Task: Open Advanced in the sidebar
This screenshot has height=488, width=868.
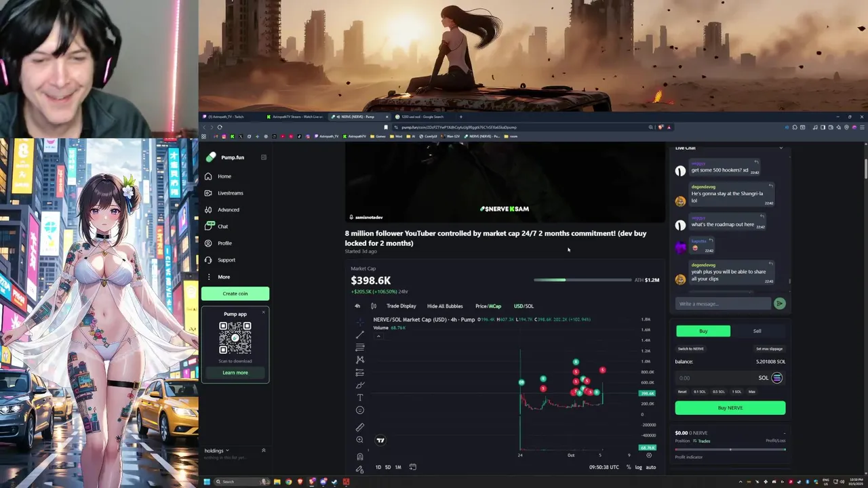Action: [x=222, y=209]
